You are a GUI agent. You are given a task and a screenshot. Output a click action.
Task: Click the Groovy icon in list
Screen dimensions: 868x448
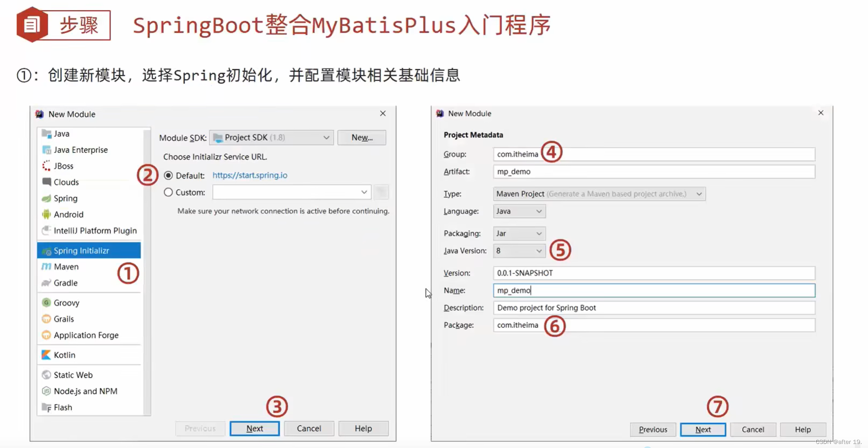pyautogui.click(x=46, y=303)
